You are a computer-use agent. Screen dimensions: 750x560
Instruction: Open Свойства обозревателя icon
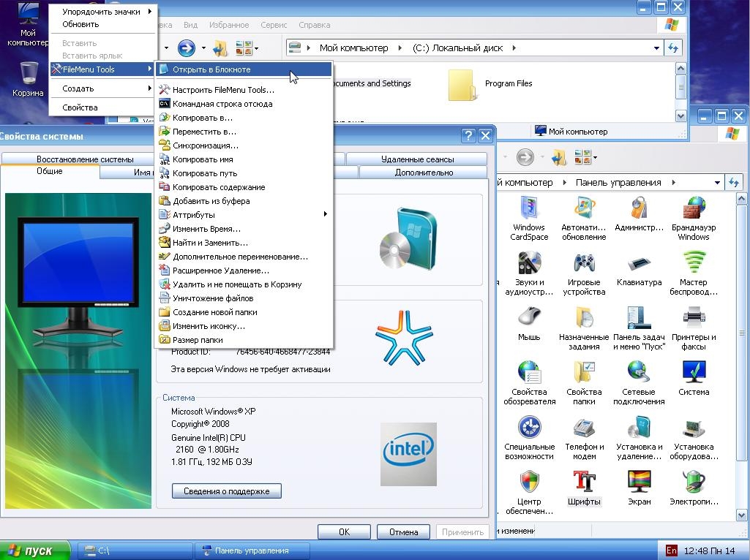tap(528, 383)
